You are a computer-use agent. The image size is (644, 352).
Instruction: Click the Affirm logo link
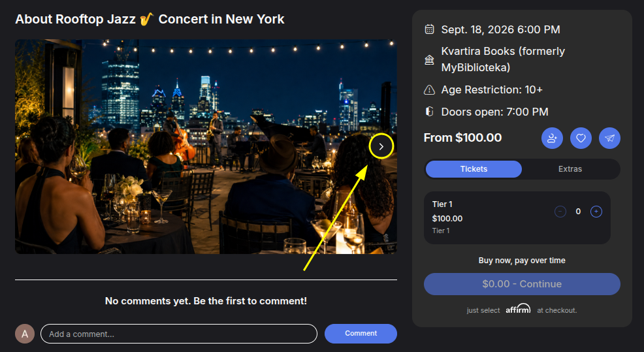pyautogui.click(x=518, y=310)
